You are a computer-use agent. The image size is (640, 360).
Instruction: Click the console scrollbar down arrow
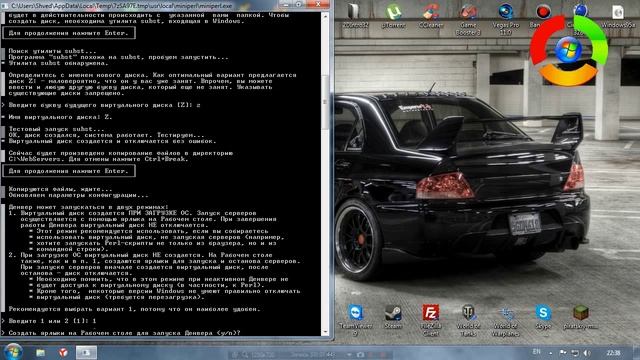coord(325,331)
